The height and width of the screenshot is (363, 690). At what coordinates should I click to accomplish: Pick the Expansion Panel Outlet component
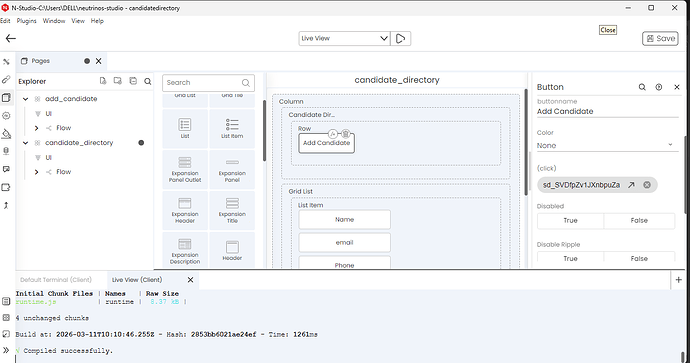185,169
